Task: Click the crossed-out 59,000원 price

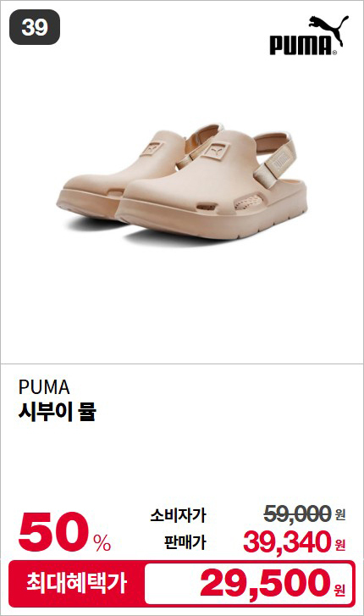Action: pos(304,513)
